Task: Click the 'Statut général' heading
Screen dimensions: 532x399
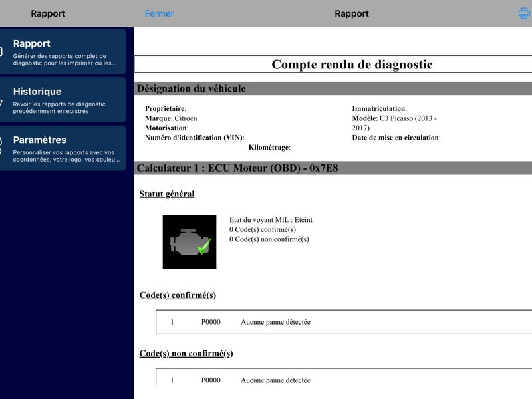Action: tap(167, 194)
